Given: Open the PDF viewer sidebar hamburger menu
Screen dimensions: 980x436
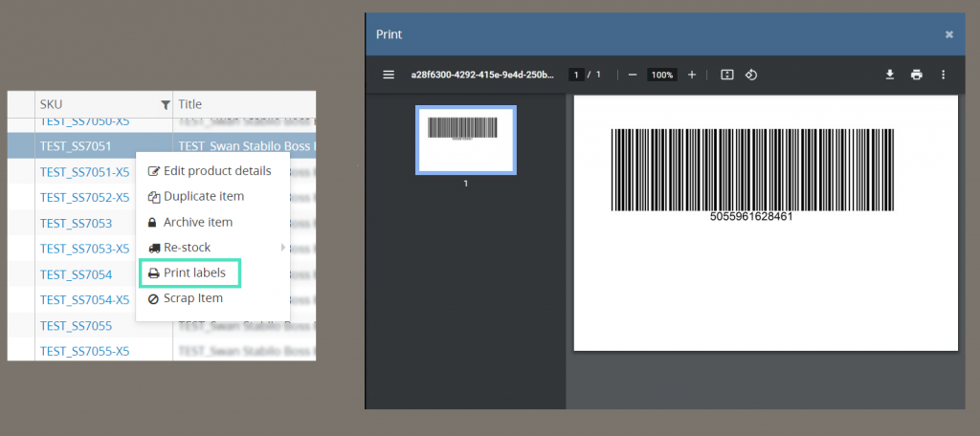Looking at the screenshot, I should point(389,75).
